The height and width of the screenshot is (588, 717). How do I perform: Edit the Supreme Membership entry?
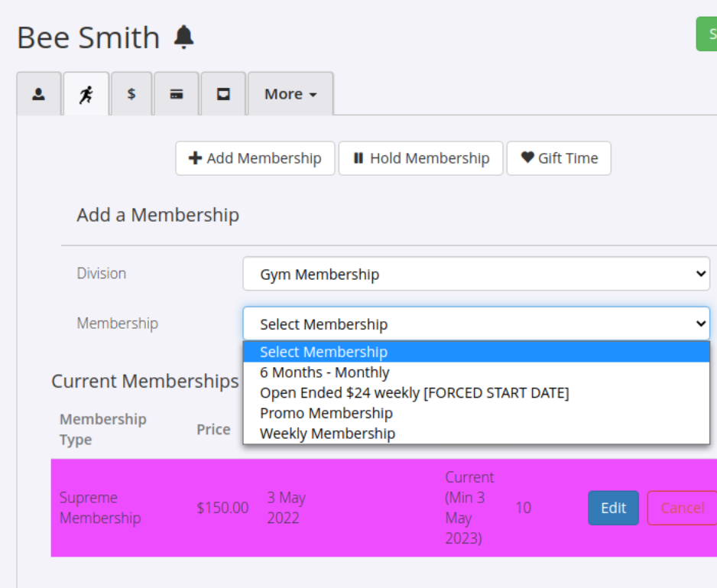(x=613, y=508)
